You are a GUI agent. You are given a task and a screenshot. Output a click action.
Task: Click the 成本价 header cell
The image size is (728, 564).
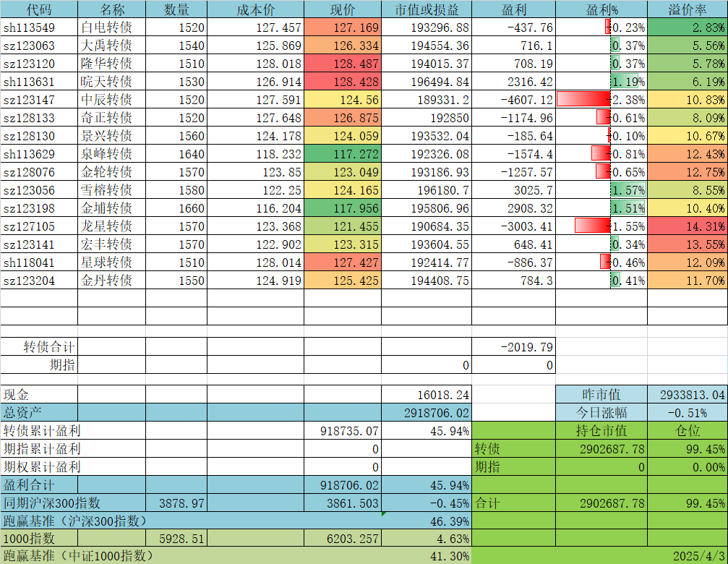click(x=255, y=9)
